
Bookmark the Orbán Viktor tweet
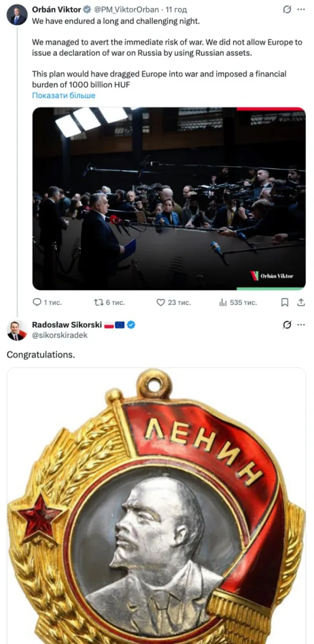tap(285, 302)
